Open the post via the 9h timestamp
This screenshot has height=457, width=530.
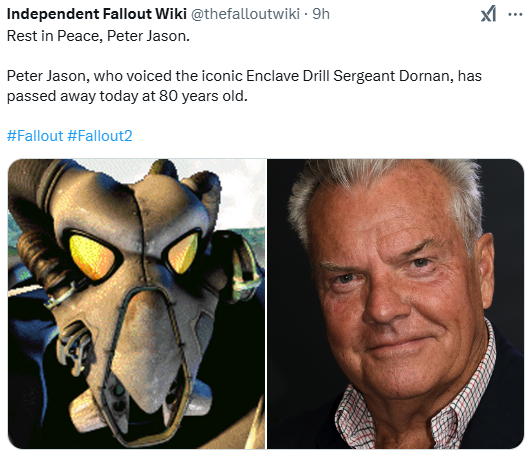[x=321, y=14]
